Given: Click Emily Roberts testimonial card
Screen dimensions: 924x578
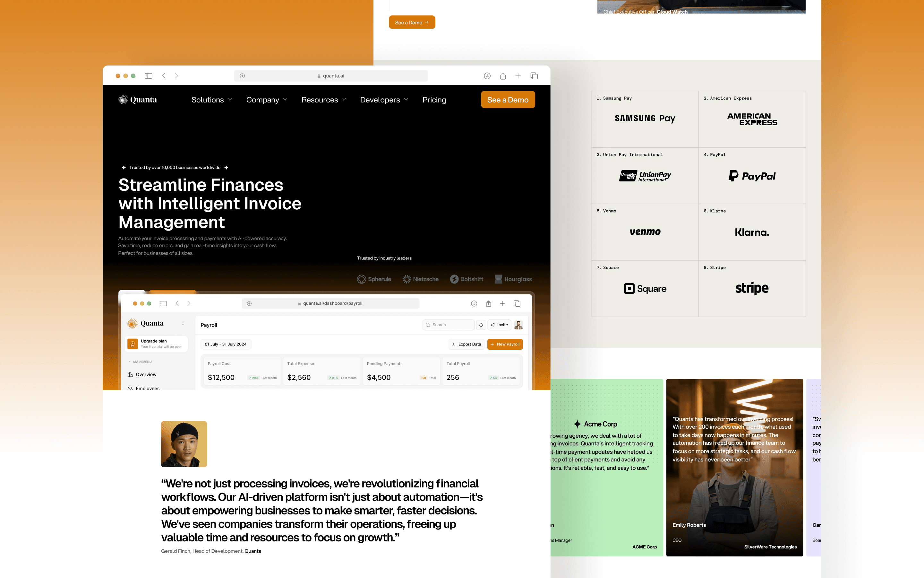Looking at the screenshot, I should [x=735, y=468].
